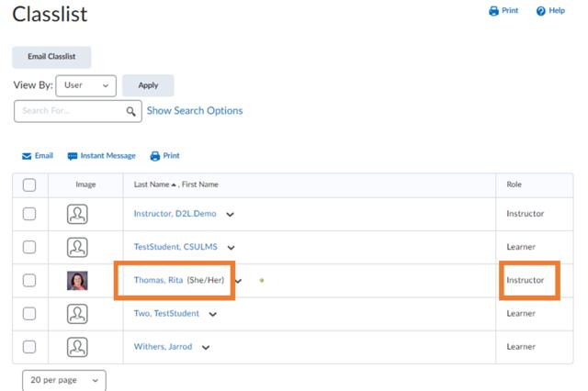Open Show Search Options link
588x391 pixels.
click(195, 111)
